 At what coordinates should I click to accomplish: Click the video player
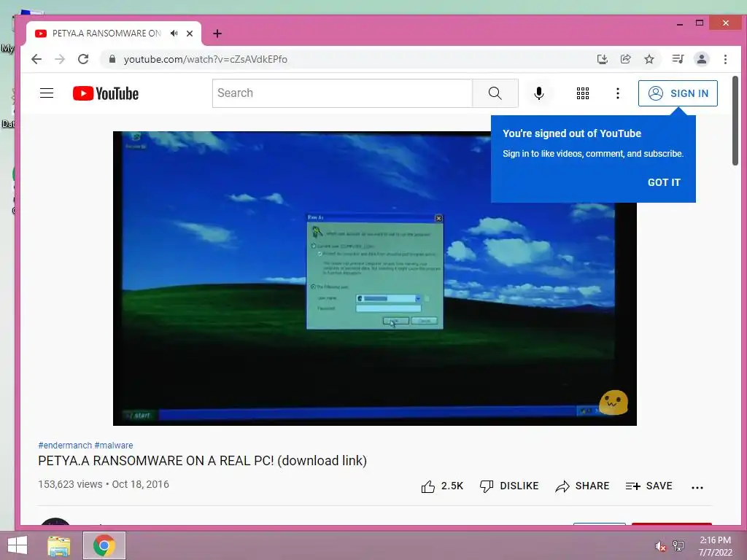click(374, 278)
